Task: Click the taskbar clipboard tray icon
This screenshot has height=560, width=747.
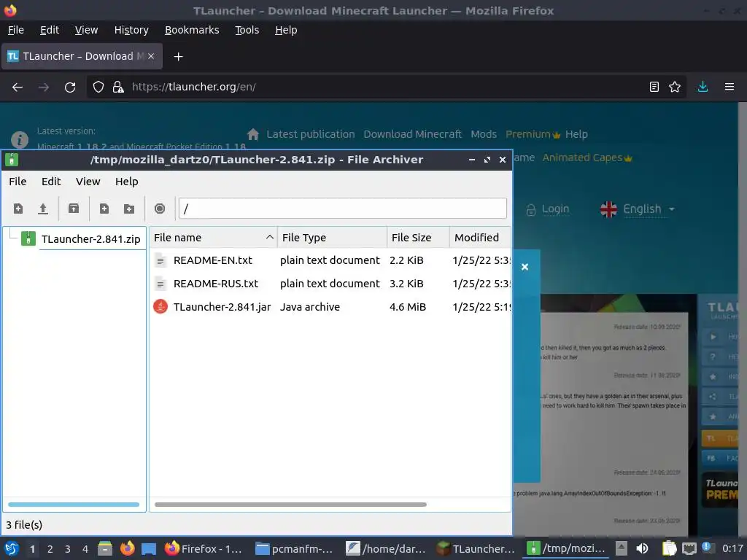Action: click(x=669, y=548)
